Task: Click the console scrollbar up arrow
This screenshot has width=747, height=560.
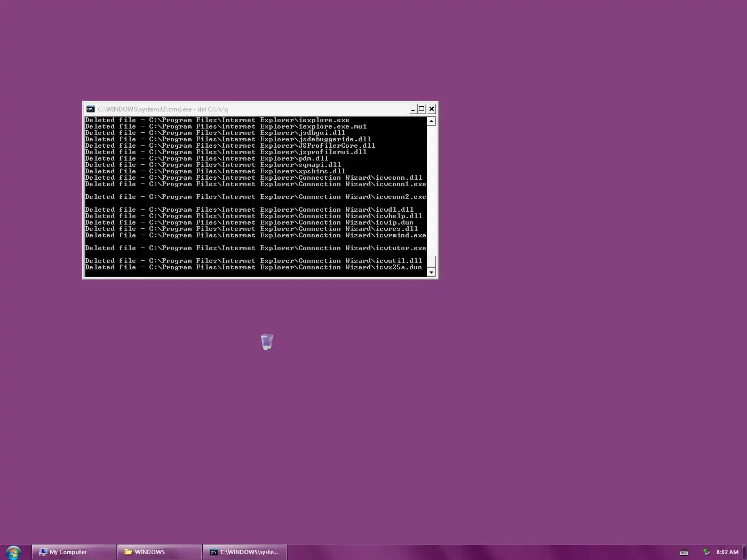Action: (432, 121)
